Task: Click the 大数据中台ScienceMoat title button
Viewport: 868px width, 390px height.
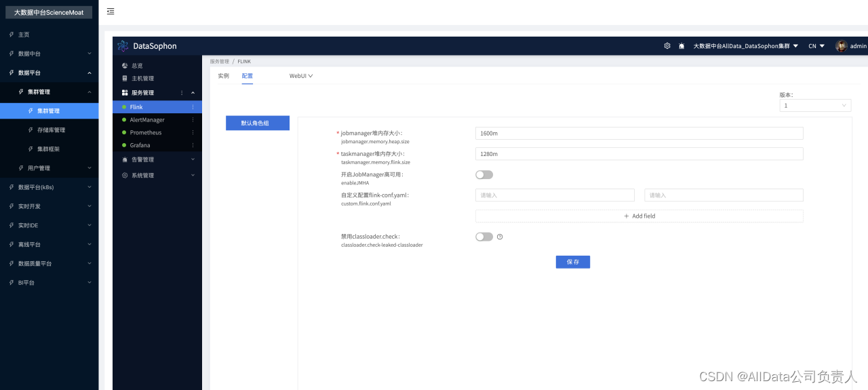Action: coord(49,12)
